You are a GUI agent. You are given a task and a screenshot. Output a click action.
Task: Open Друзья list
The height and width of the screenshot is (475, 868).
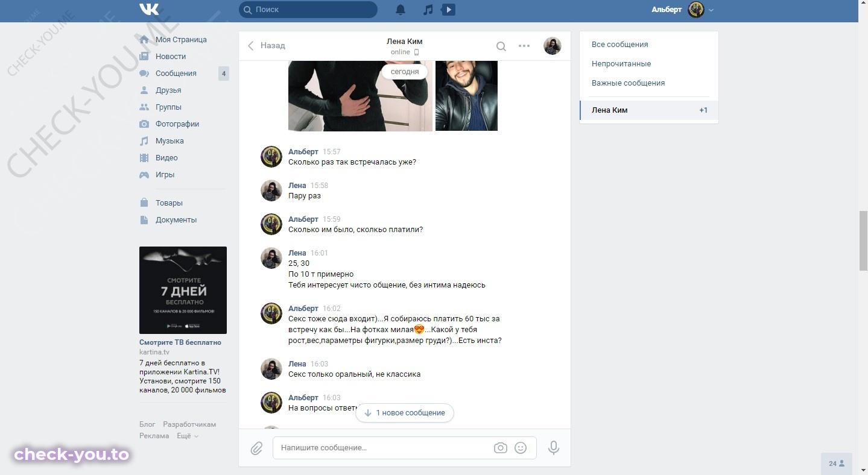tap(168, 90)
